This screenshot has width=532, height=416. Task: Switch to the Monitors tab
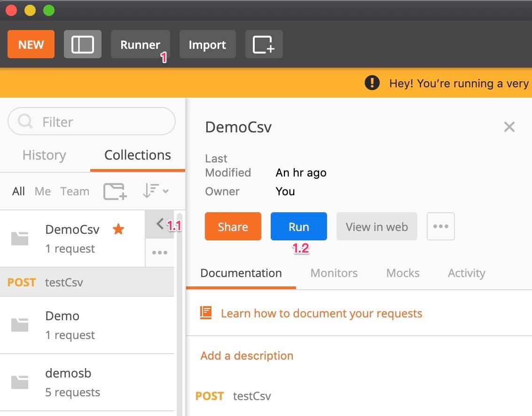click(x=334, y=273)
